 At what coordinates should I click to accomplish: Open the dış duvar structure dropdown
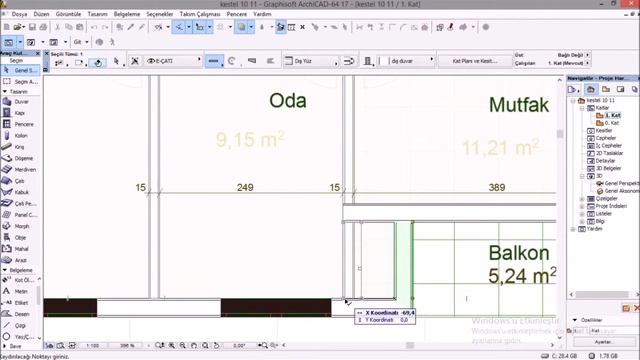click(x=406, y=61)
